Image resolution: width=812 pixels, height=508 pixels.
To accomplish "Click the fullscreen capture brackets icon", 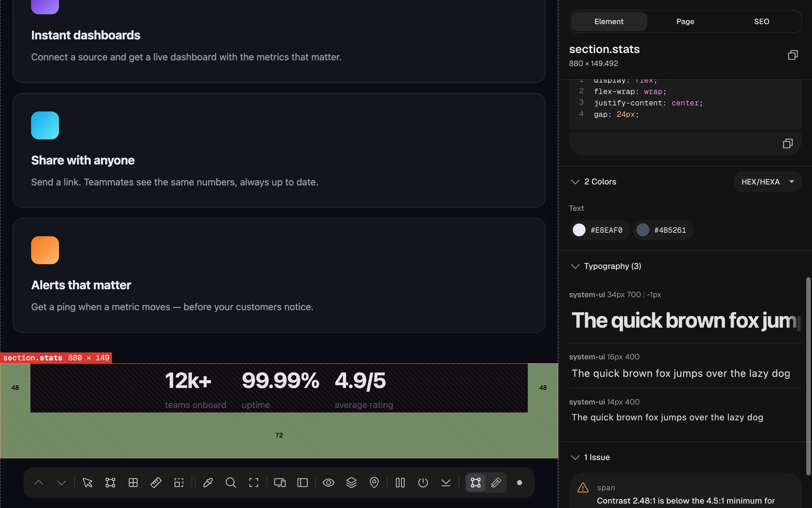I will (254, 483).
